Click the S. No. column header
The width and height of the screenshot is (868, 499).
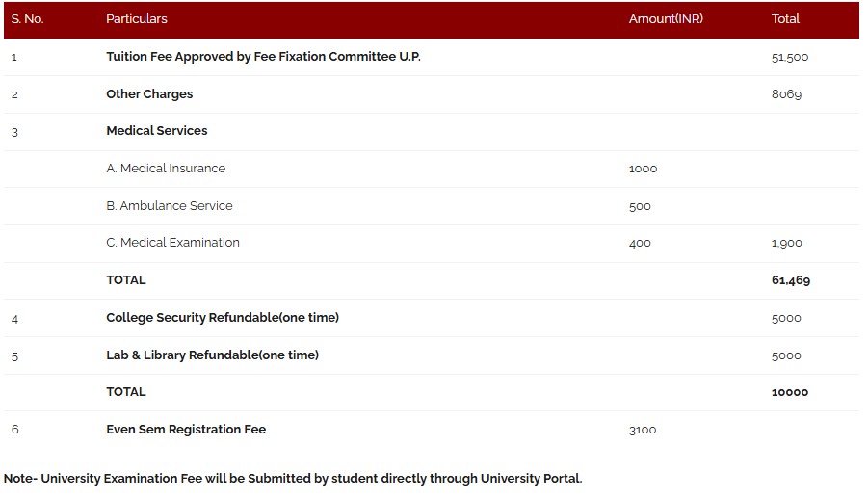pos(27,19)
